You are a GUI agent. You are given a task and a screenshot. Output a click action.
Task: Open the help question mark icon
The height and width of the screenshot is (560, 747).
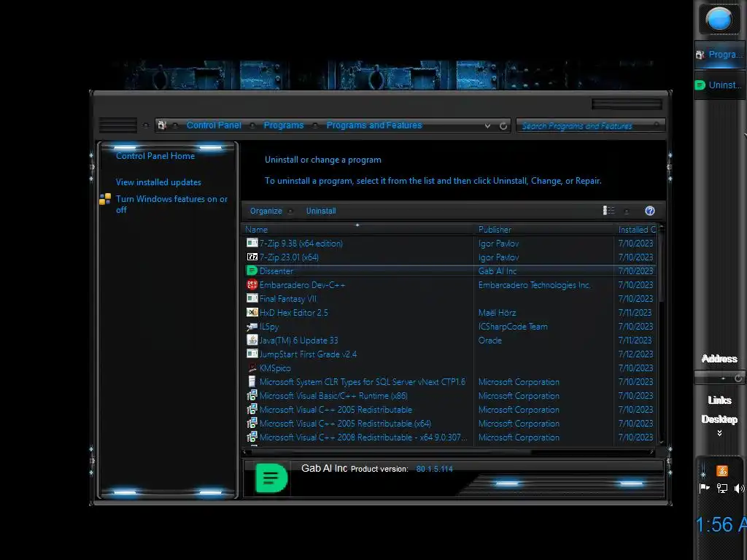coord(650,211)
